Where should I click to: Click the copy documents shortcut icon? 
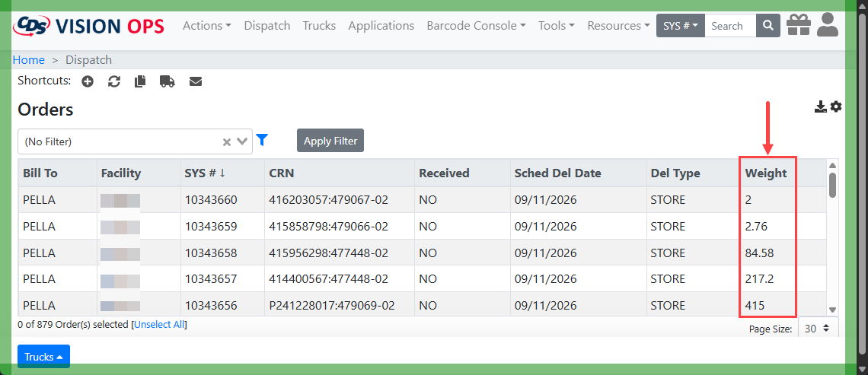pos(140,81)
